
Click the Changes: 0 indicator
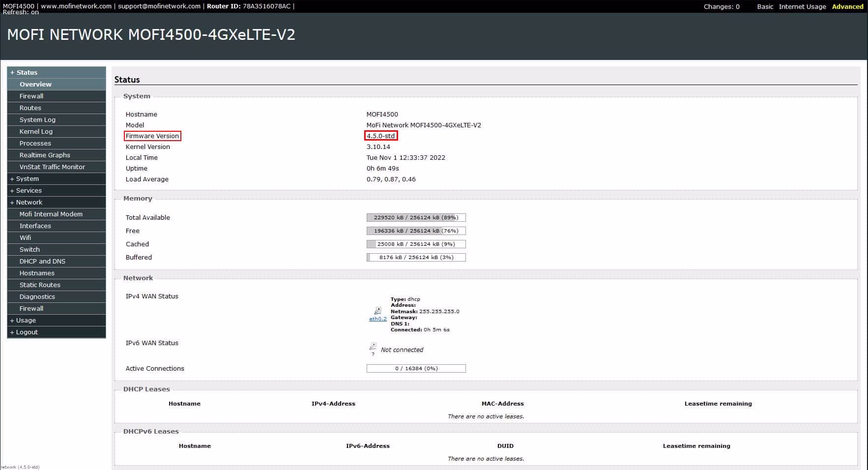tap(721, 6)
